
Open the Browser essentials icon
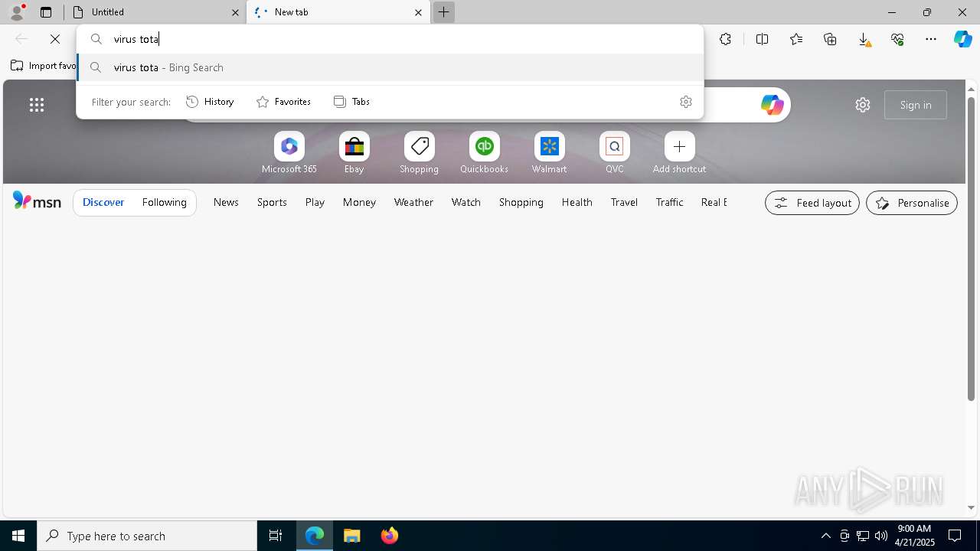(897, 39)
